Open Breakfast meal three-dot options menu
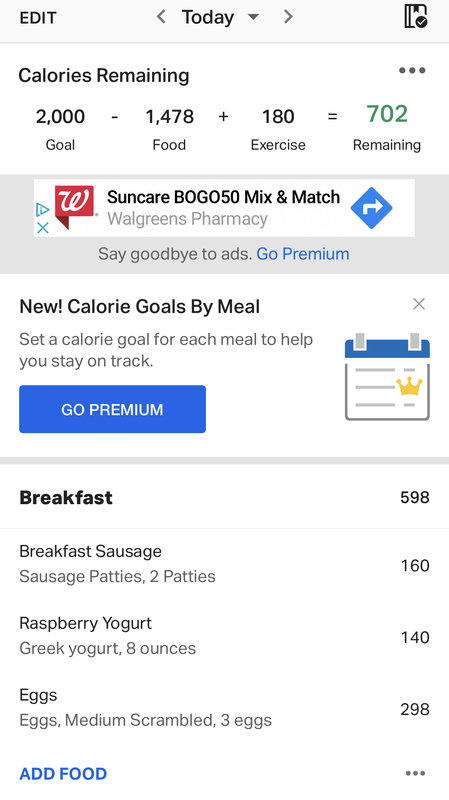 [415, 773]
